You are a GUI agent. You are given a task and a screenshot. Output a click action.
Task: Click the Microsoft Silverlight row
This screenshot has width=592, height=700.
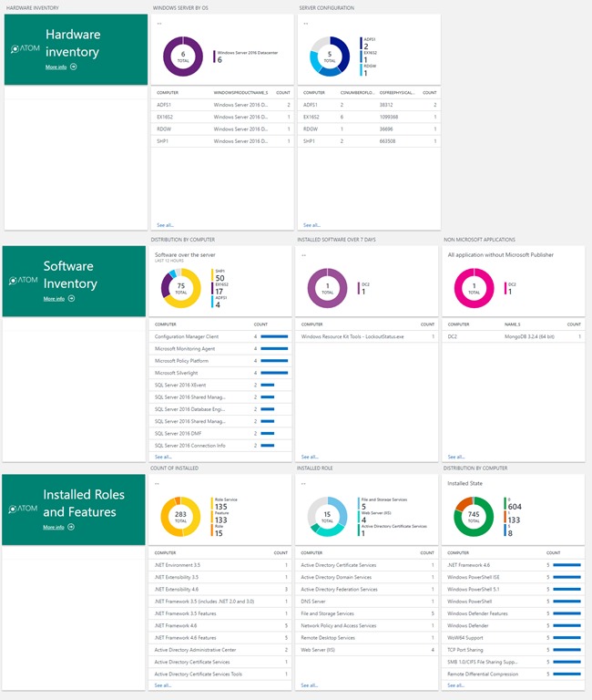pos(220,373)
